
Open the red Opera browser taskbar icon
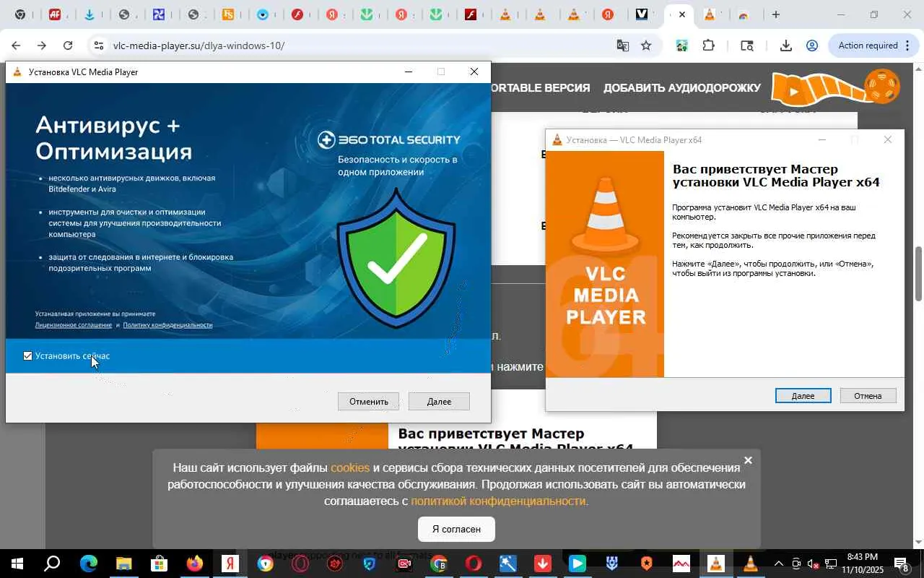click(x=474, y=564)
